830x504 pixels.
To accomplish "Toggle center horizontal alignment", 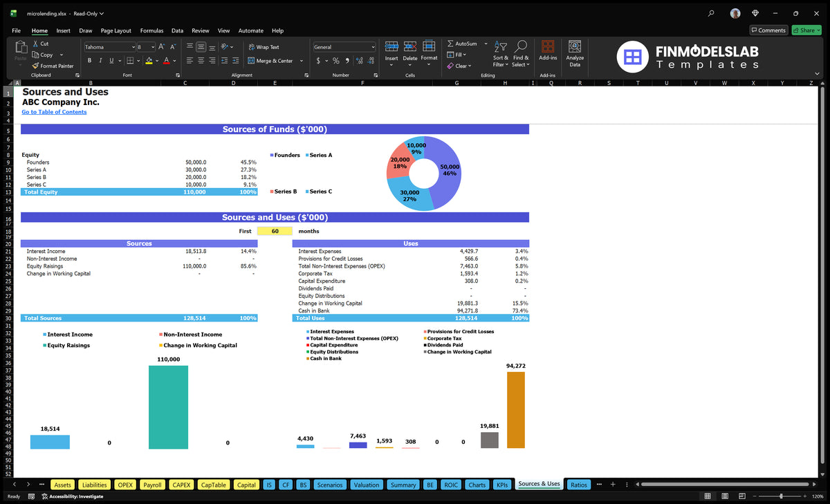I will point(201,60).
